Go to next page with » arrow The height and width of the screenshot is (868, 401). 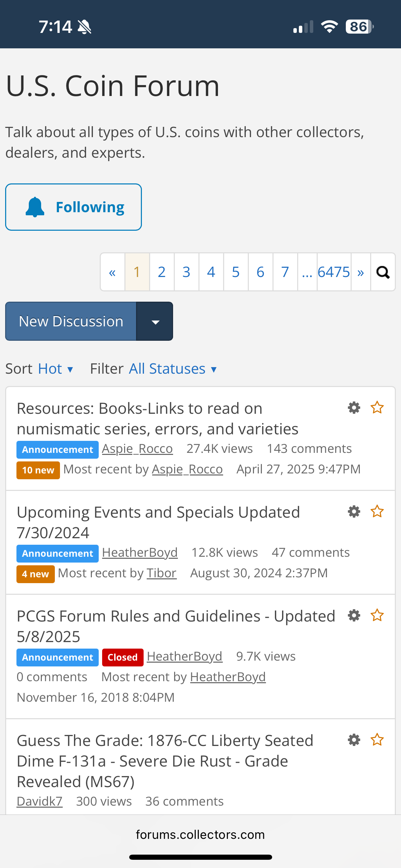tap(361, 272)
